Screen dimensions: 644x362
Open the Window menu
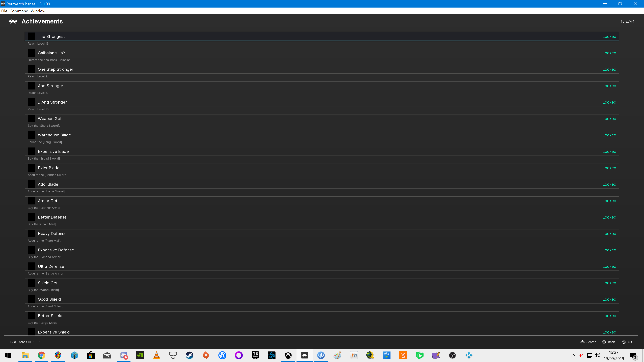[38, 11]
